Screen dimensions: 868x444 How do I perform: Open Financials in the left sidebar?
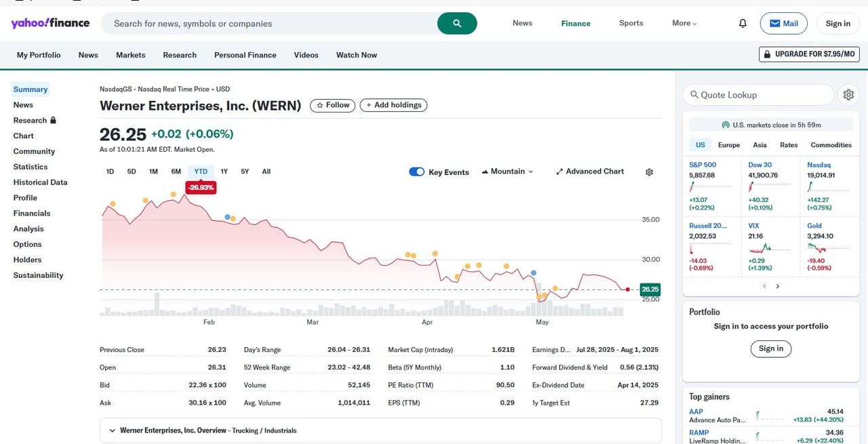tap(32, 214)
